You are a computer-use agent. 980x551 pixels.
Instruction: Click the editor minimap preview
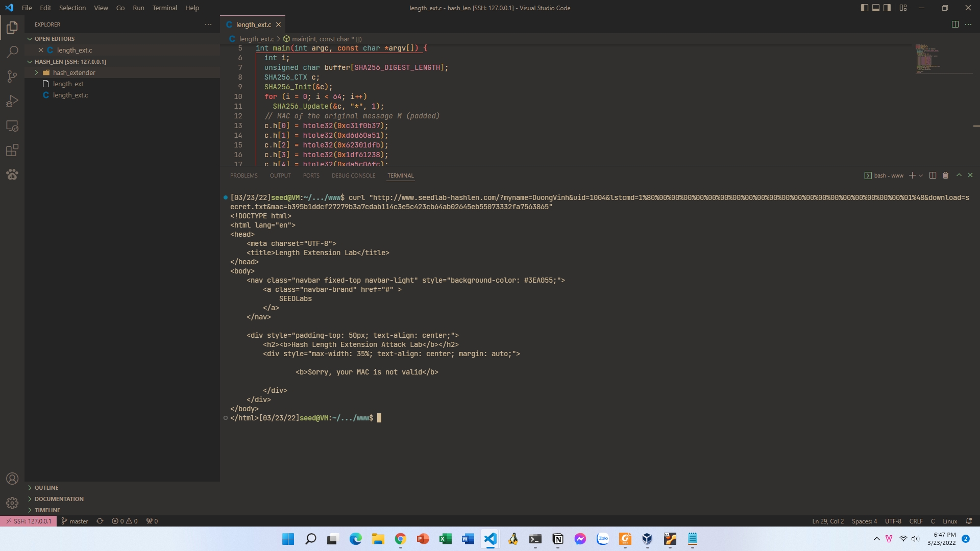click(x=927, y=59)
